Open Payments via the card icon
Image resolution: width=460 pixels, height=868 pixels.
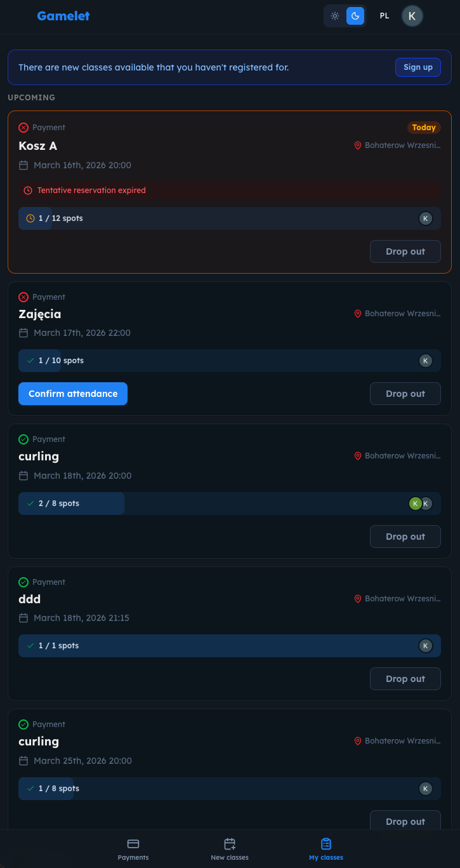(133, 843)
